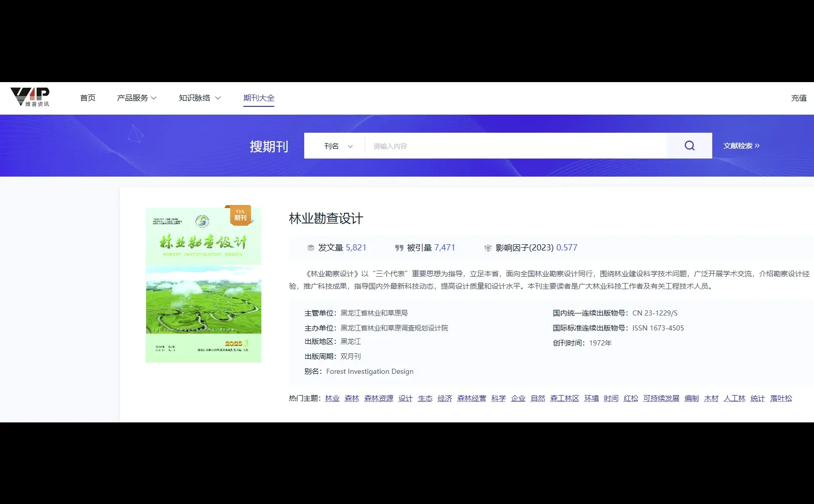Image resolution: width=814 pixels, height=504 pixels.
Task: Click the impact factor value 0.577
Action: (567, 247)
